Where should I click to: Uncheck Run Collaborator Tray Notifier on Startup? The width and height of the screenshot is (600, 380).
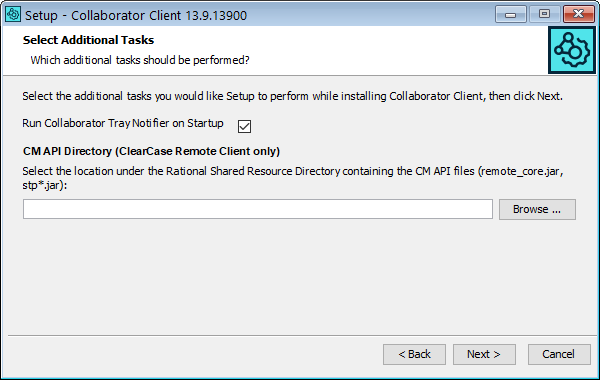[244, 126]
